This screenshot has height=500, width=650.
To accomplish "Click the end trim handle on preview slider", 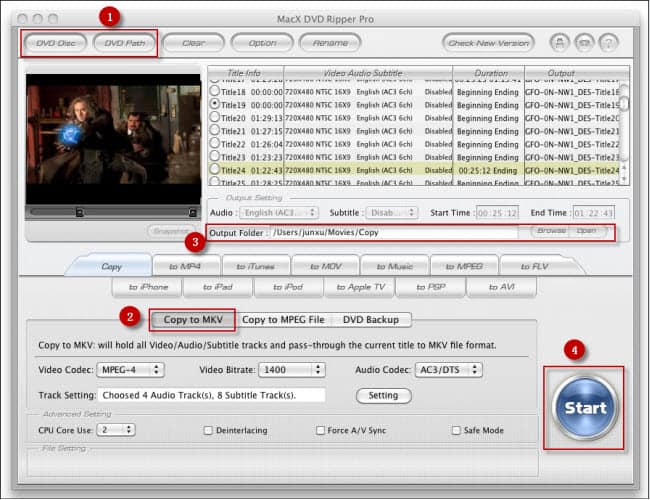I will click(193, 212).
